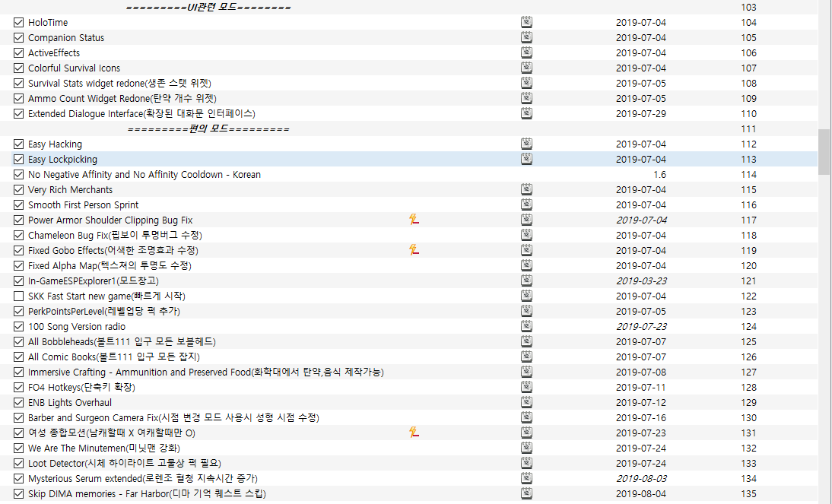Click category icon for Loot Detector
This screenshot has height=504, width=832.
click(x=526, y=463)
